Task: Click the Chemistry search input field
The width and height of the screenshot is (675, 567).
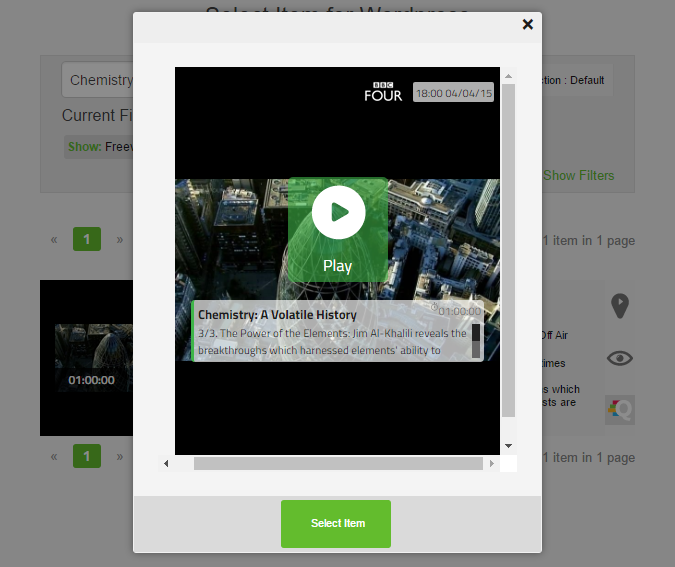Action: [x=98, y=80]
